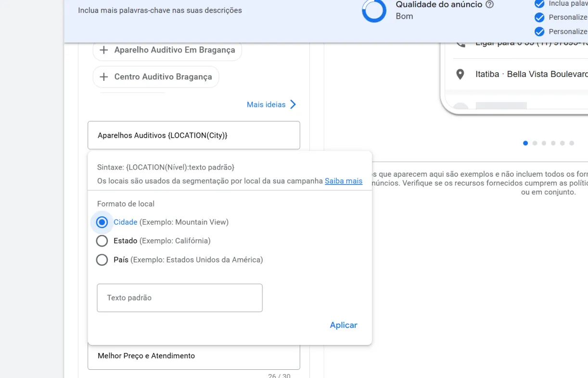Image resolution: width=588 pixels, height=378 pixels.
Task: Click the checkmark beside the first Personalize item
Action: [x=539, y=17]
